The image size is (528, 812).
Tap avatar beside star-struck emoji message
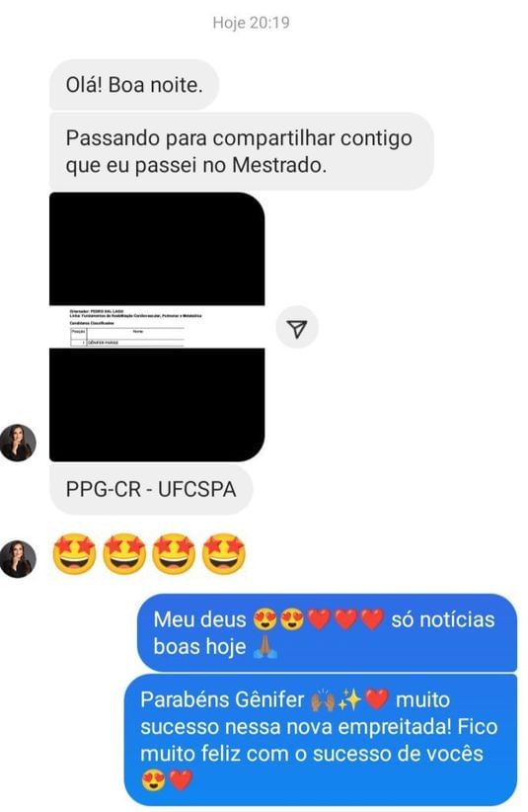pyautogui.click(x=18, y=559)
